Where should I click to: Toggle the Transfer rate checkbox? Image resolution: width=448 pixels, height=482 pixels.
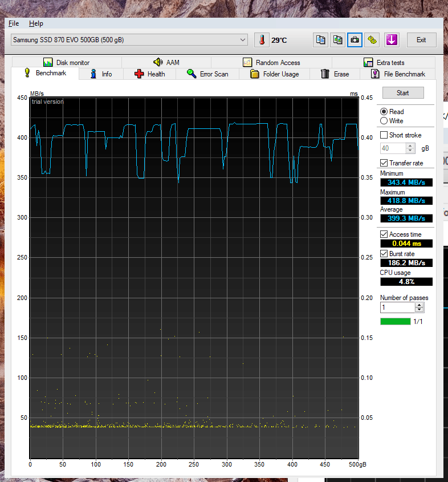tap(384, 163)
